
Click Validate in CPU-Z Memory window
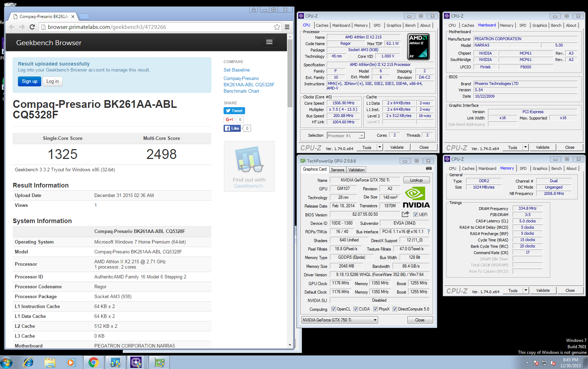(543, 290)
